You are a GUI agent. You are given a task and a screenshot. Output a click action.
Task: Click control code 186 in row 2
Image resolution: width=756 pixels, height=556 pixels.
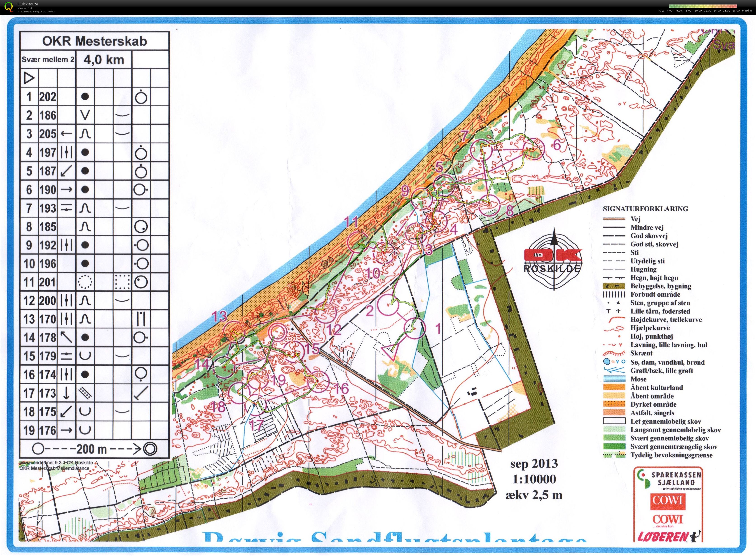tap(47, 115)
